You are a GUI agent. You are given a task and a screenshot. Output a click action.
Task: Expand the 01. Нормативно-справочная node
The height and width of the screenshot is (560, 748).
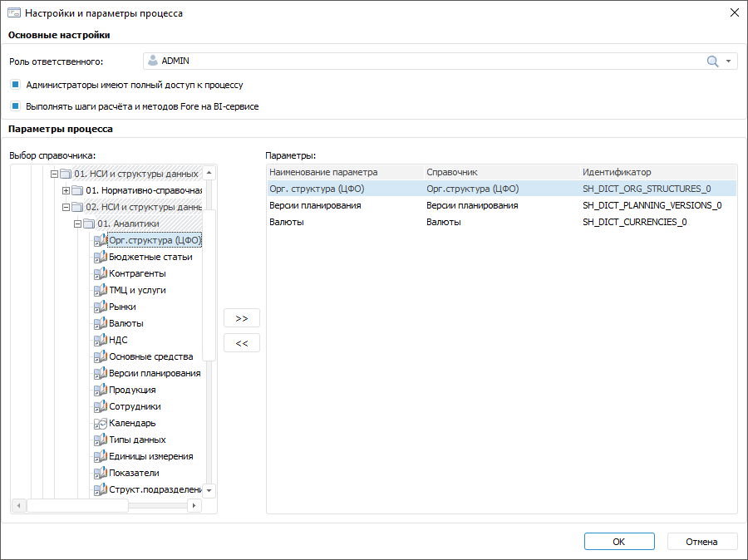coord(66,190)
